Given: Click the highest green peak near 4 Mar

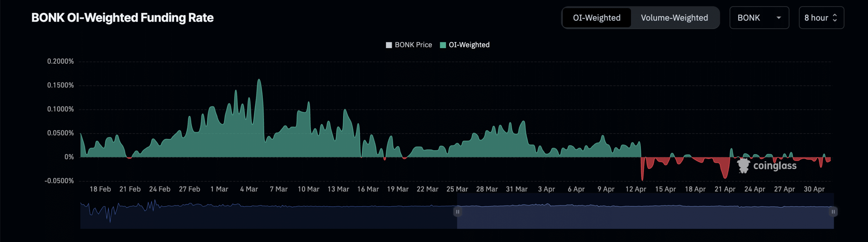Looking at the screenshot, I should 259,81.
